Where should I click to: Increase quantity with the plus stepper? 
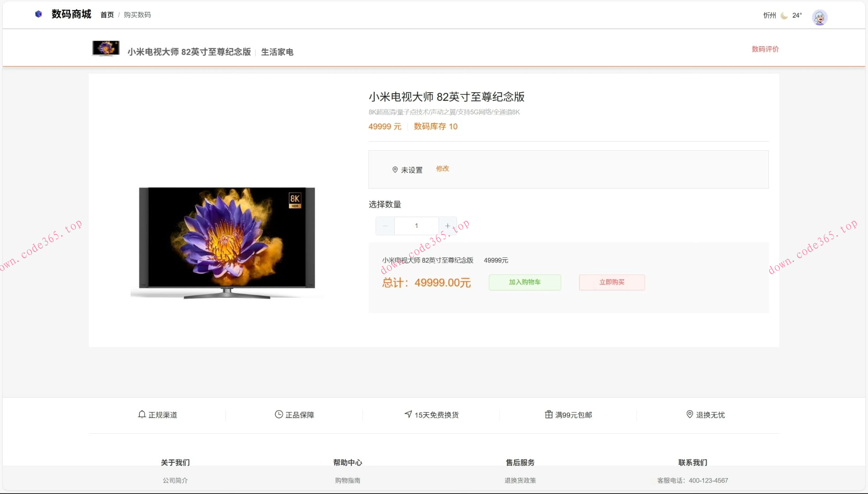tap(448, 226)
